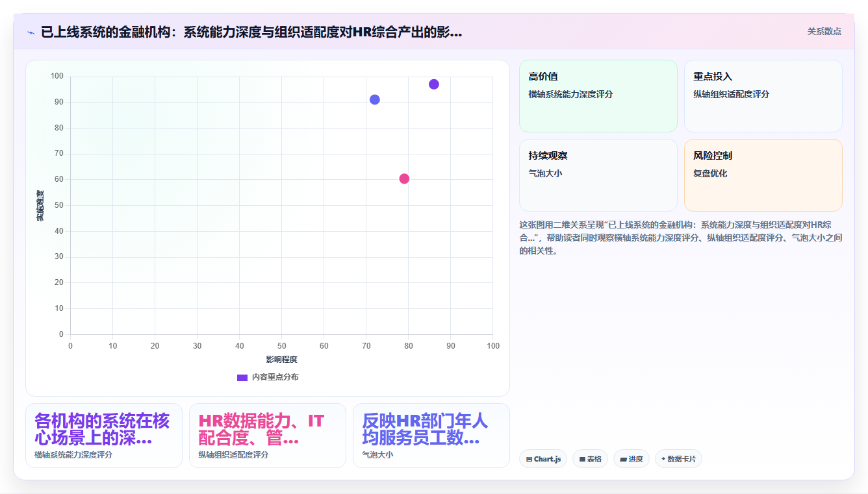Image resolution: width=868 pixels, height=494 pixels.
Task: Open the 持续观察 quadrant card
Action: tap(598, 175)
